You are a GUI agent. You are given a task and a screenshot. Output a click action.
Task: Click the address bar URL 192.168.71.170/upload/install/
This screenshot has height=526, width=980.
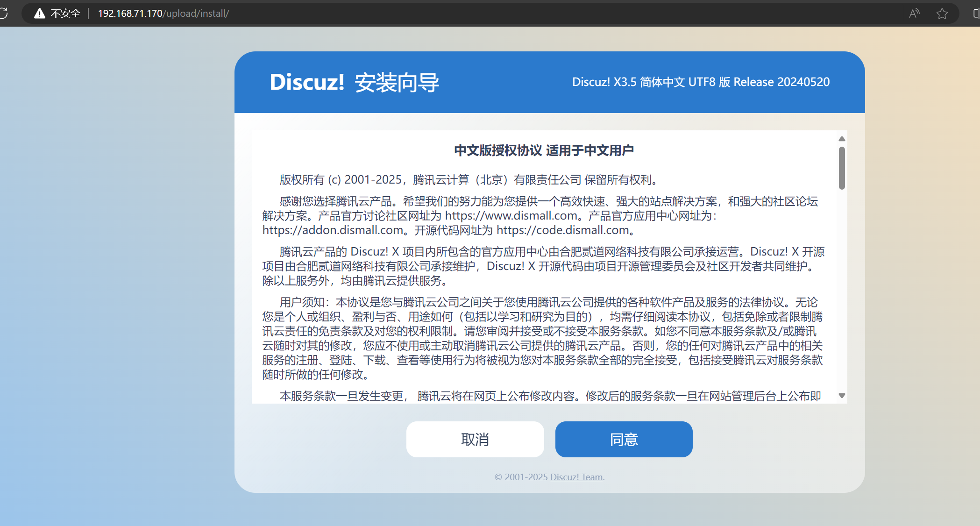163,13
